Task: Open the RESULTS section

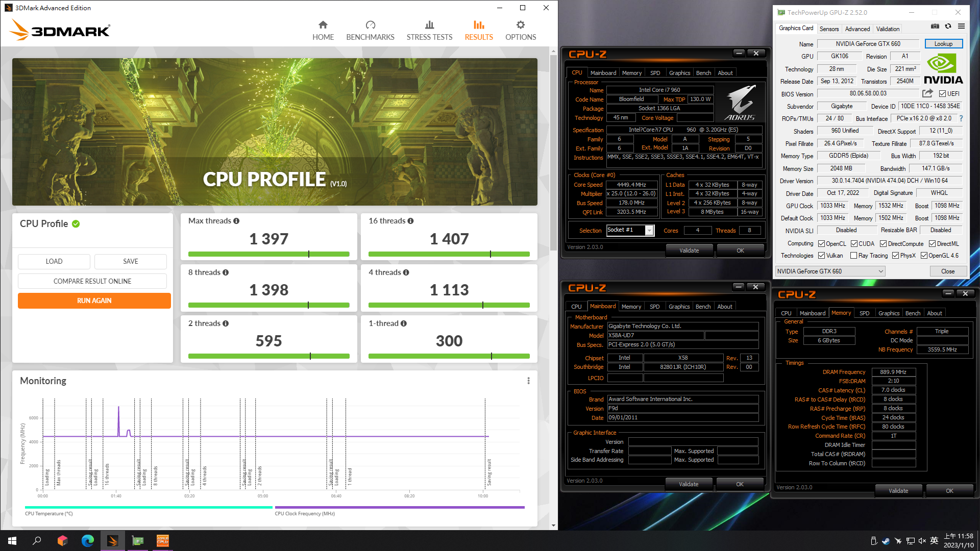Action: [479, 31]
